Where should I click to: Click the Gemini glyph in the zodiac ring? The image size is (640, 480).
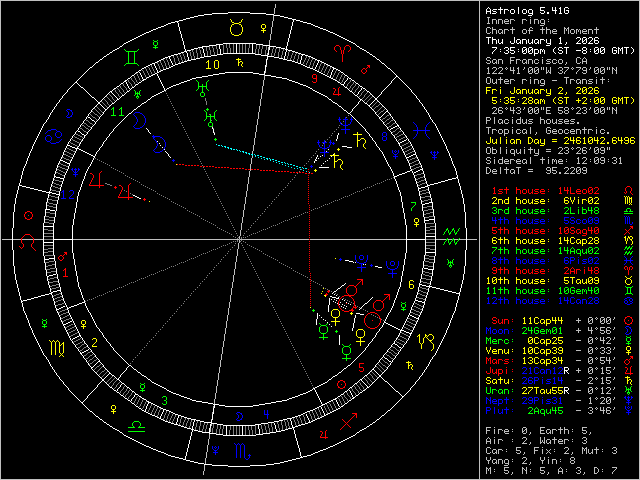tap(131, 58)
